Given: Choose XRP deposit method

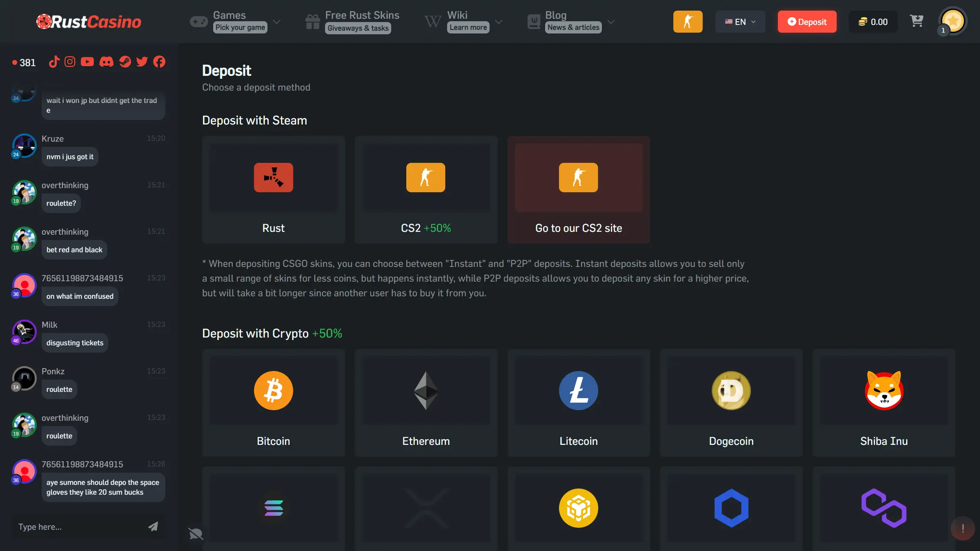Looking at the screenshot, I should 426,509.
